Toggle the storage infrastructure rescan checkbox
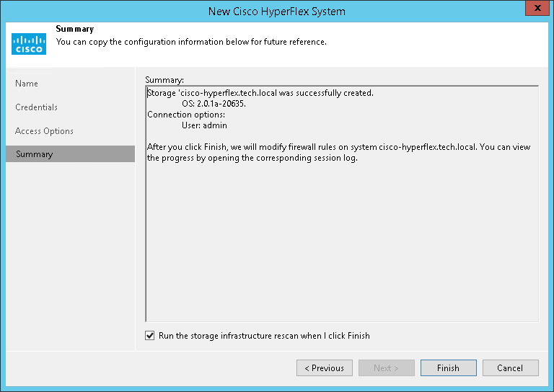554x392 pixels. 150,336
